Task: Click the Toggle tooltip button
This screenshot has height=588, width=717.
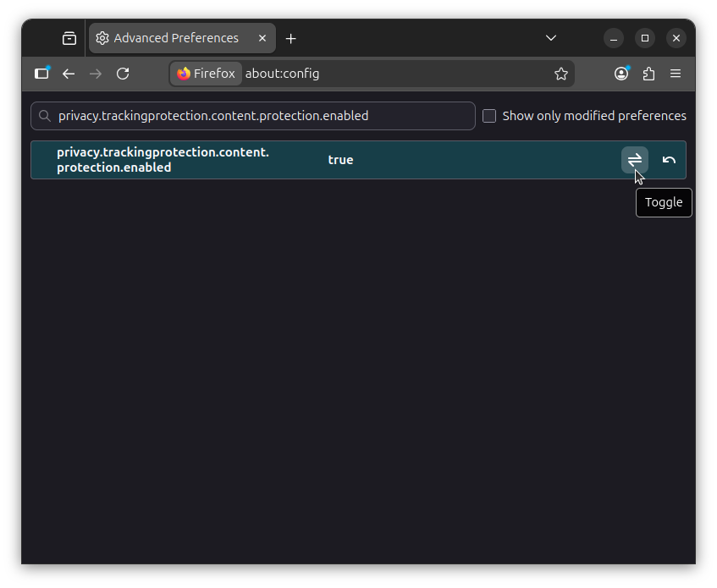Action: [x=664, y=202]
